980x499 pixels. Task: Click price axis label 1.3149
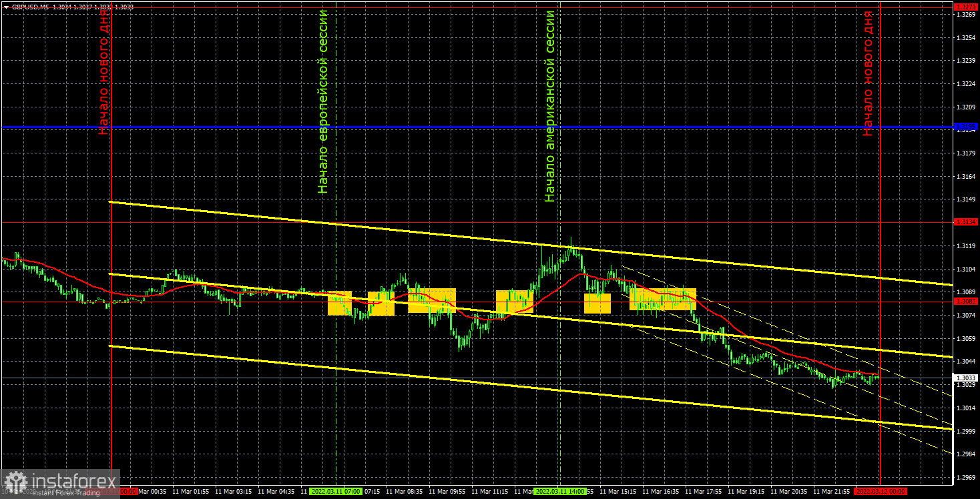[x=966, y=199]
